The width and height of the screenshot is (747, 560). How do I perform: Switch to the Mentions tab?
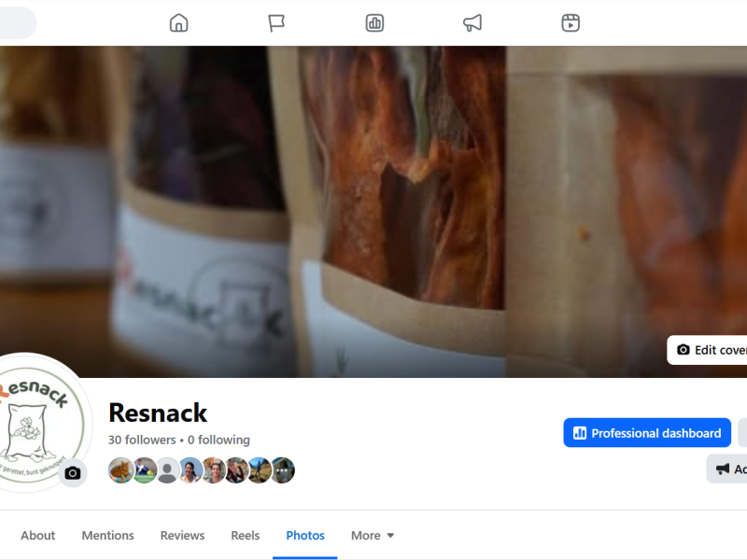tap(107, 535)
